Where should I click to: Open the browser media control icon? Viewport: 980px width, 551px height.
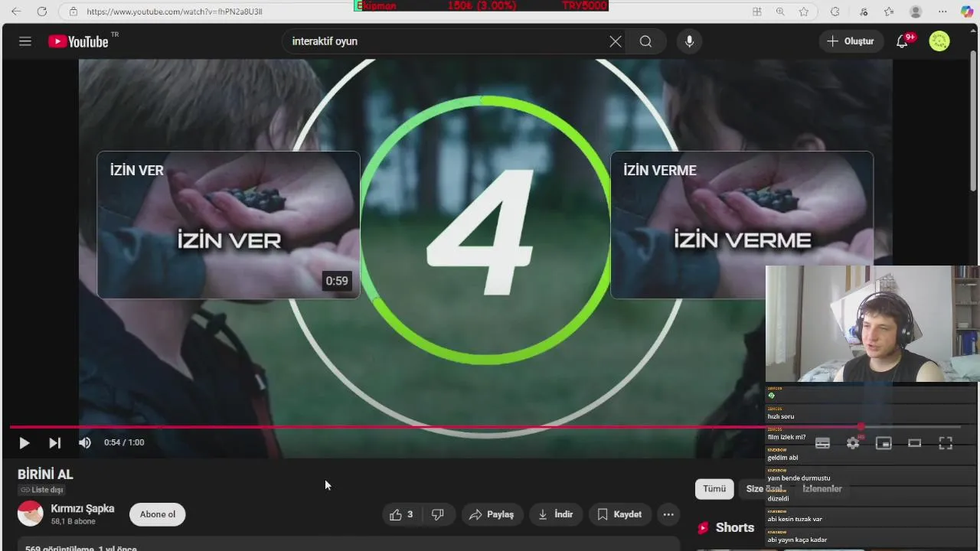pos(864,11)
